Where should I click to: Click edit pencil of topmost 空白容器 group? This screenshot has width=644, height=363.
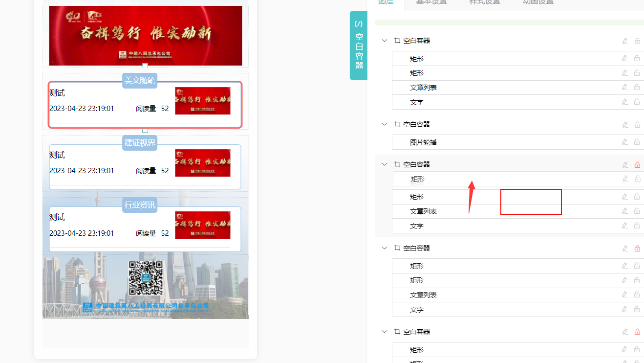click(x=625, y=41)
